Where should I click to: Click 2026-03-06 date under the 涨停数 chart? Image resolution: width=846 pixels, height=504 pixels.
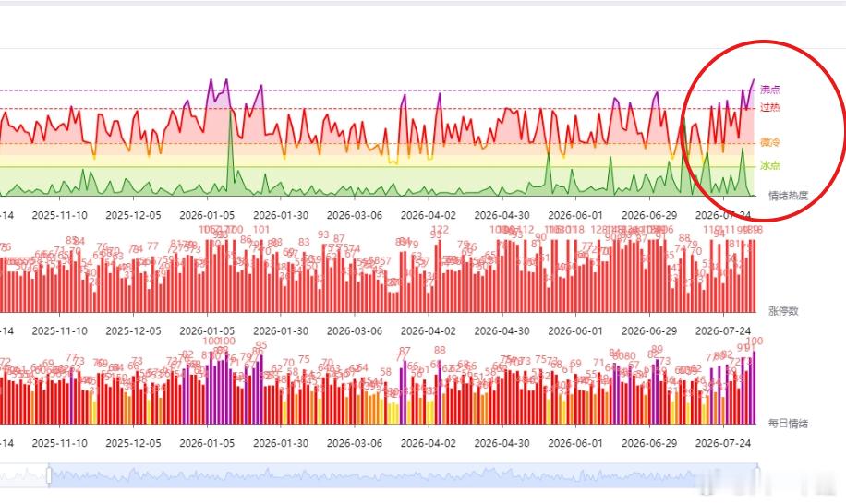point(355,331)
